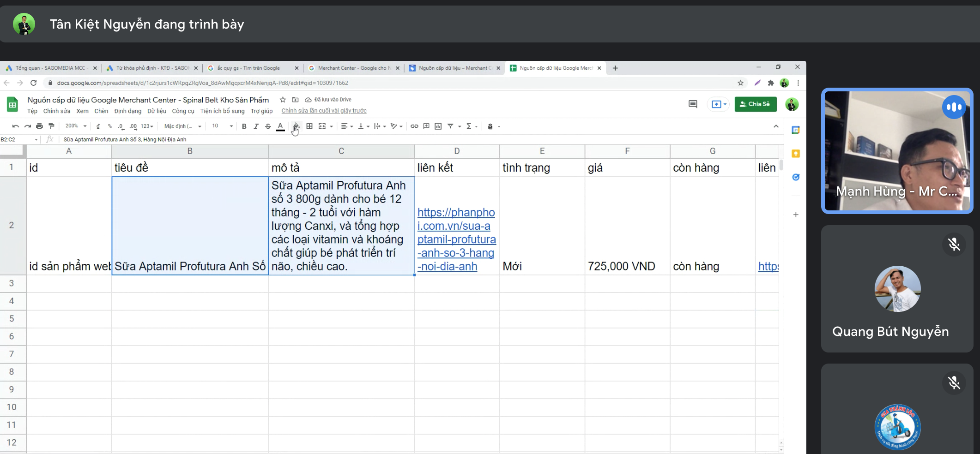The height and width of the screenshot is (454, 980).
Task: Click the Undo arrow in Sheets toolbar
Action: 16,126
